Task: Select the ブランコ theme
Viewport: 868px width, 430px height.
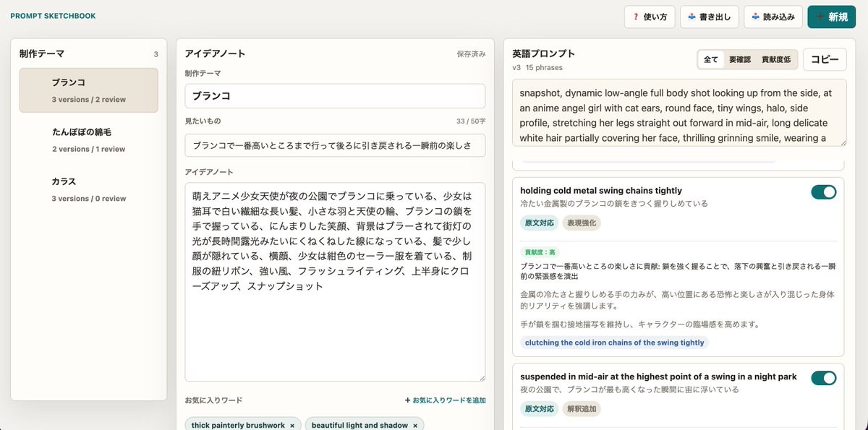Action: click(x=89, y=90)
